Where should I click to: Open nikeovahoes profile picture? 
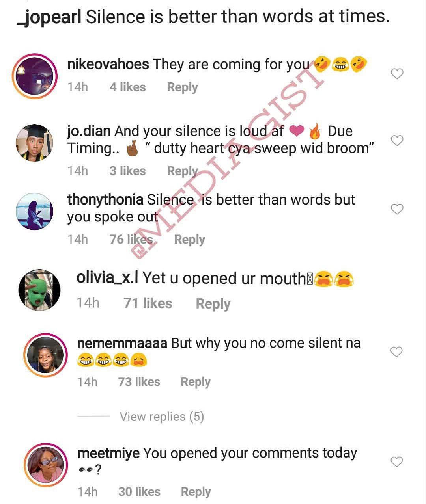coord(35,76)
